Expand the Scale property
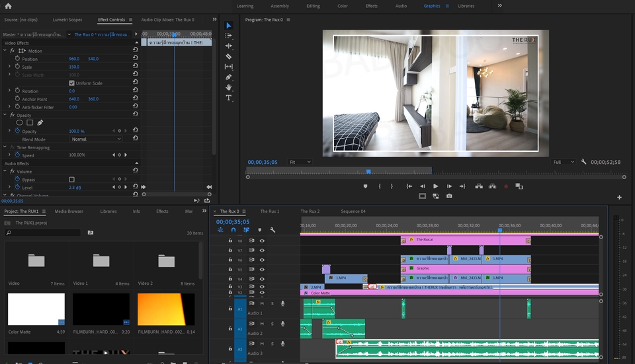This screenshot has width=635, height=364. [9, 66]
